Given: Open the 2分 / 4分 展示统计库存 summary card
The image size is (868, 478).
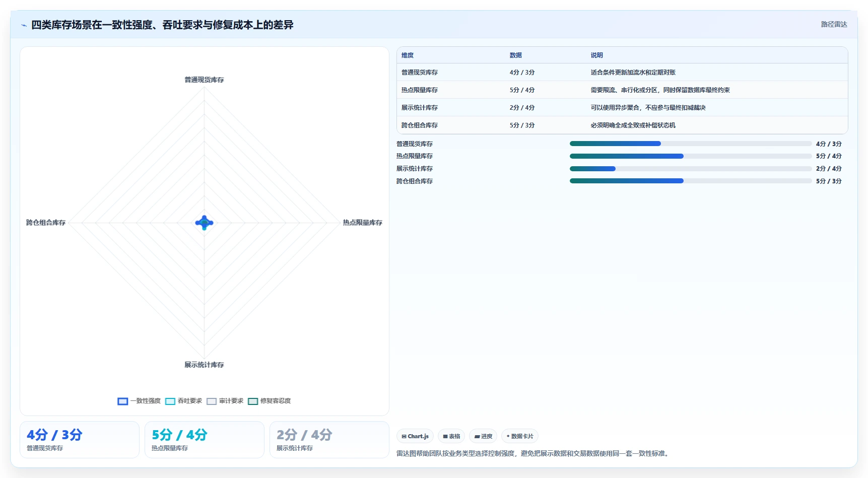Looking at the screenshot, I should 329,440.
